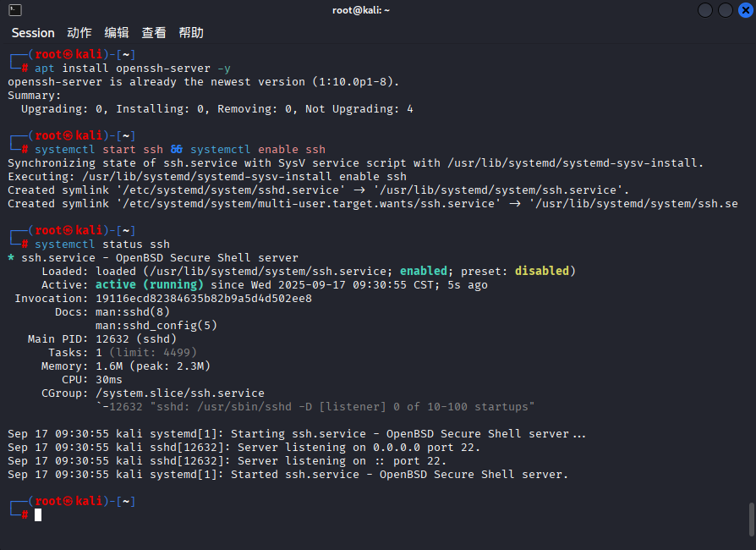Click the green 'active (running)' text

click(150, 284)
